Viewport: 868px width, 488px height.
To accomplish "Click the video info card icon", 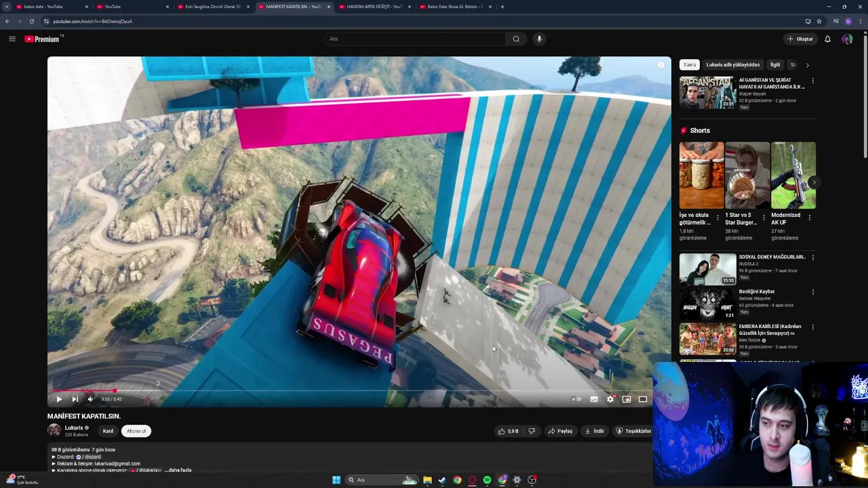I will click(661, 65).
